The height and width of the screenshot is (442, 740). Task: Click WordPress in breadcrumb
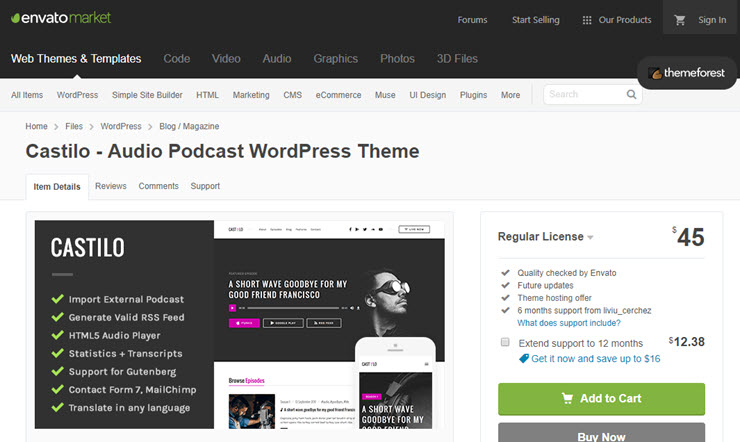(120, 126)
